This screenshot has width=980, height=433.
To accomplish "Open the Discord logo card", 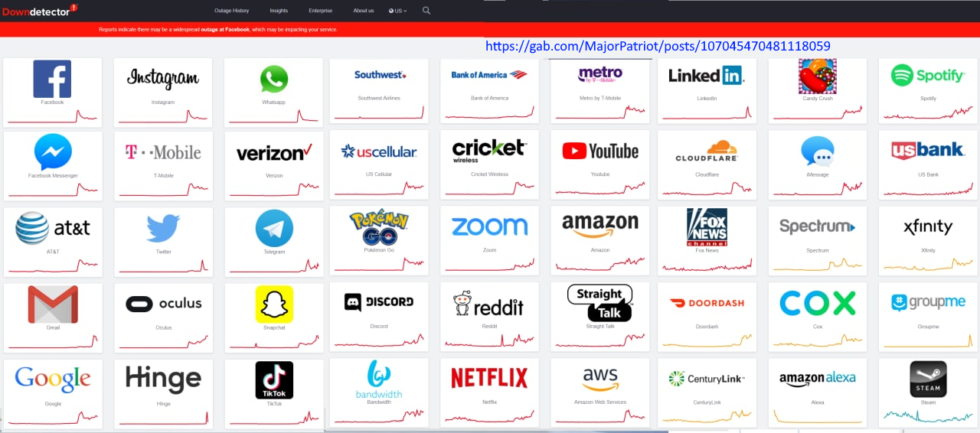I will tap(380, 317).
